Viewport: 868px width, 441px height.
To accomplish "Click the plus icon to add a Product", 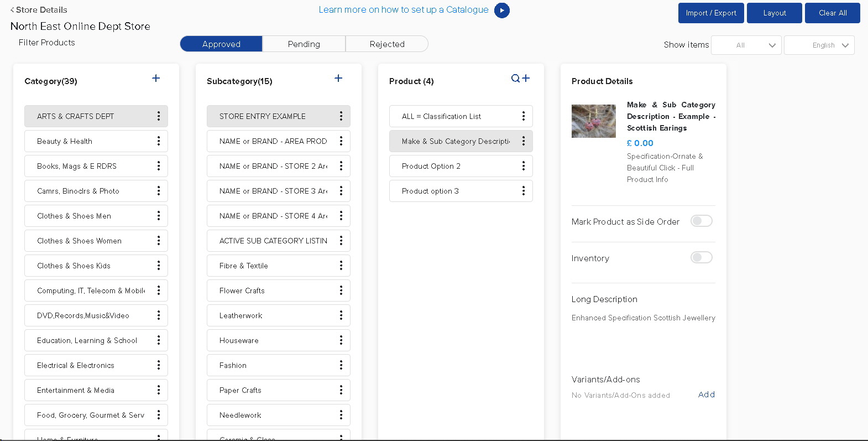I will tap(526, 79).
